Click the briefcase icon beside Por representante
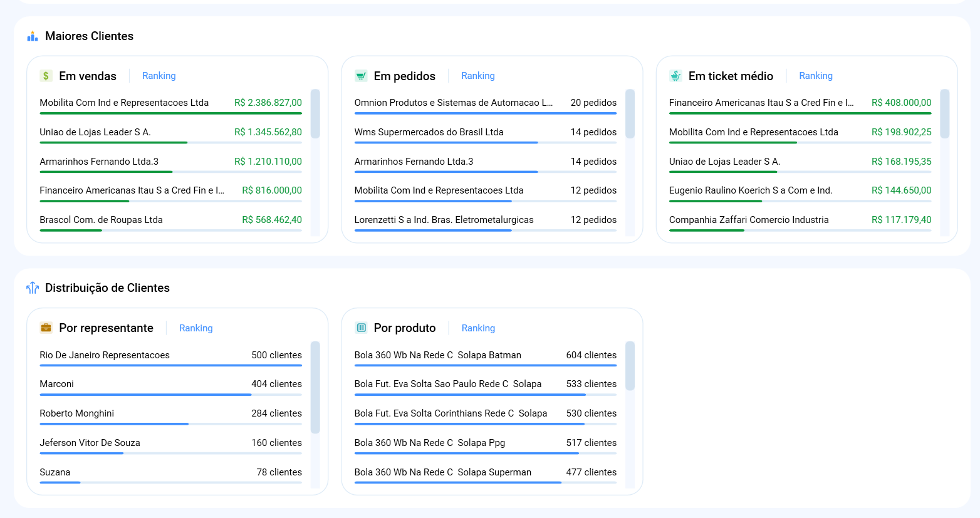Screen dimensions: 980x518 coord(46,328)
